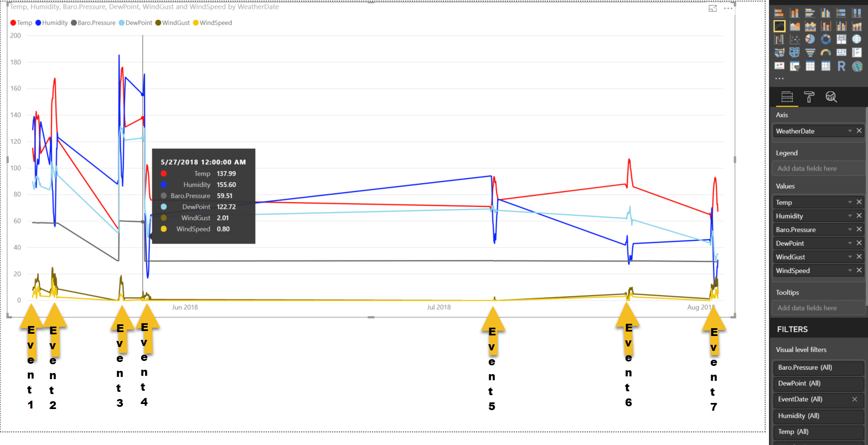Open the WeatherDate axis field dropdown
This screenshot has width=868, height=445.
pyautogui.click(x=850, y=131)
